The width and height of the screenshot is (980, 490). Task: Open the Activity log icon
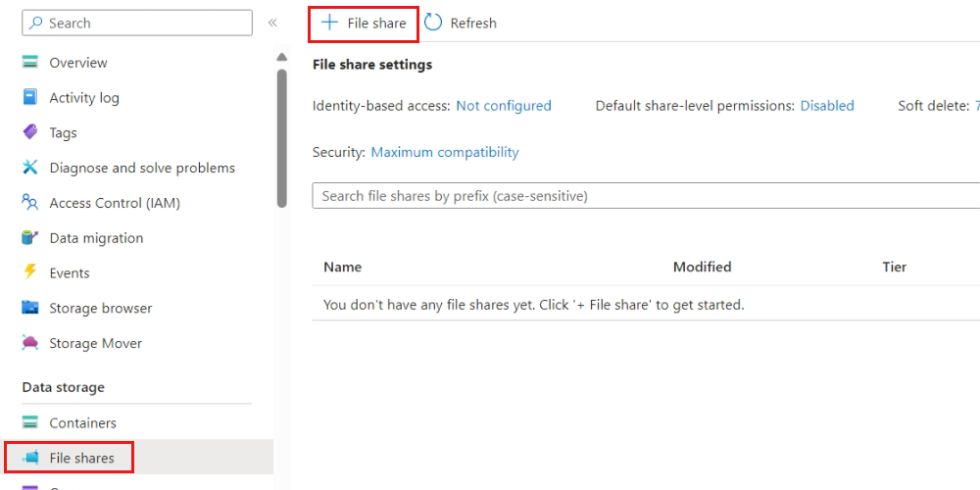coord(30,98)
